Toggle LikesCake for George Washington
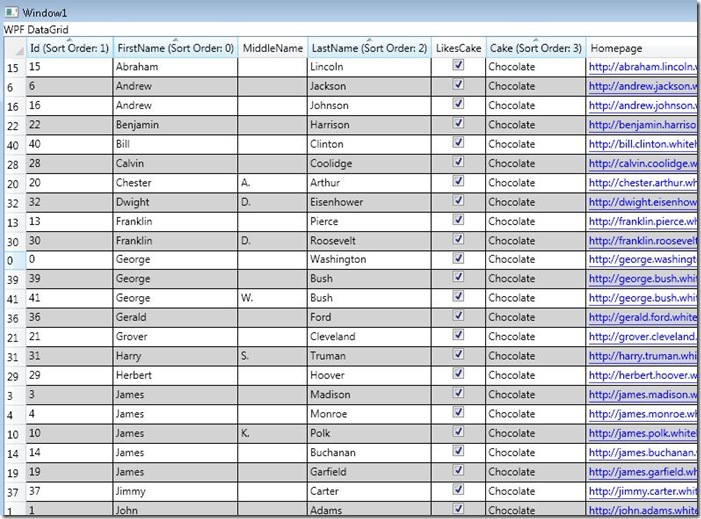The width and height of the screenshot is (701, 519). (458, 258)
